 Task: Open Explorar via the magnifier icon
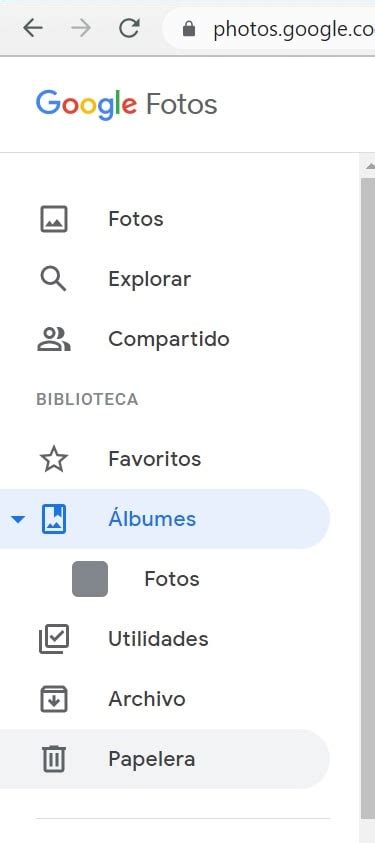(x=53, y=279)
